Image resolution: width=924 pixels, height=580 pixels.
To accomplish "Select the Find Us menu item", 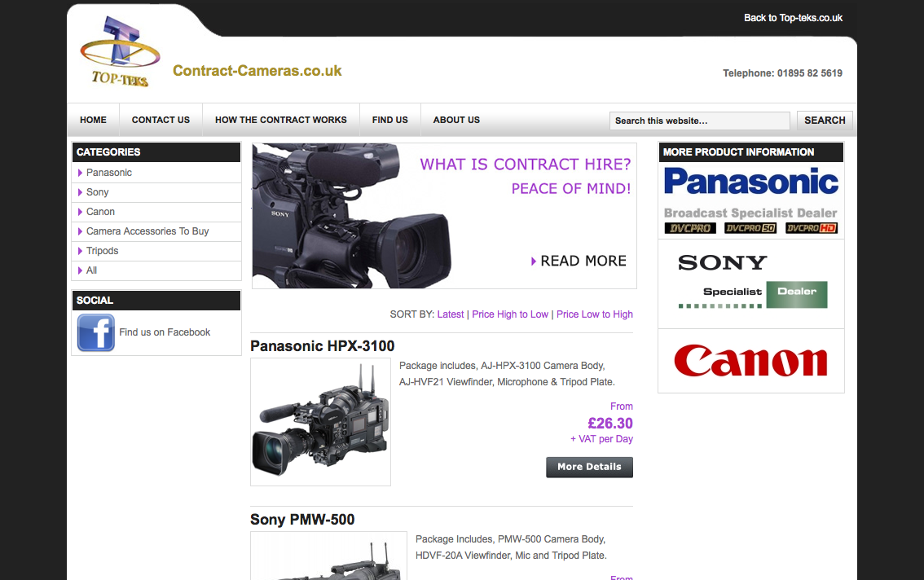I will 390,120.
